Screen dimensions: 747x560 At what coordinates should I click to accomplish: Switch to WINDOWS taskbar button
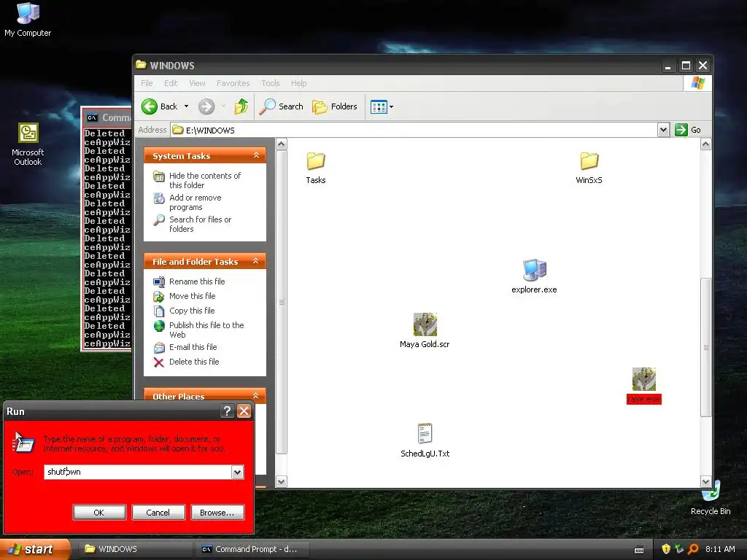pyautogui.click(x=134, y=549)
